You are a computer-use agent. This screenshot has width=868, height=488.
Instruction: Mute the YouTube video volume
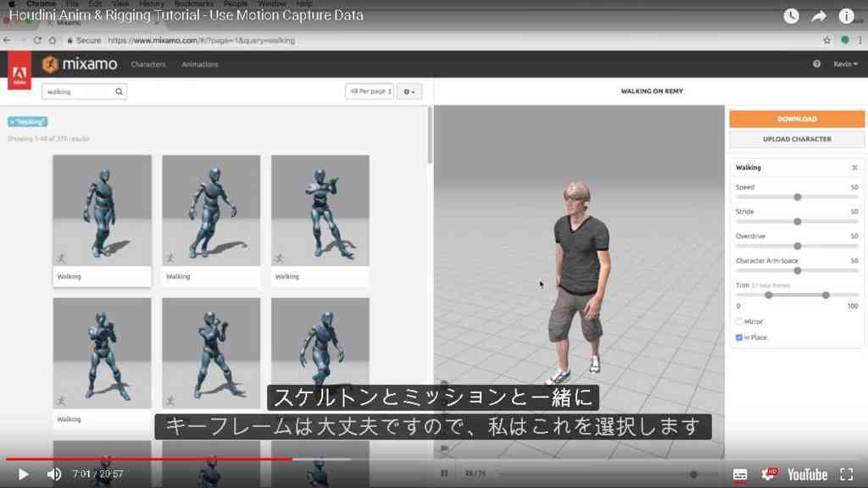[x=53, y=474]
